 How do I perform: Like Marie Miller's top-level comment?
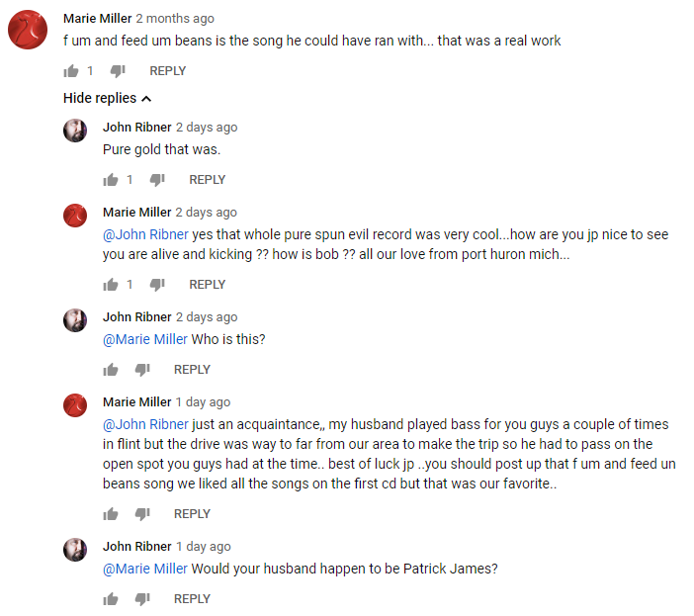(71, 71)
